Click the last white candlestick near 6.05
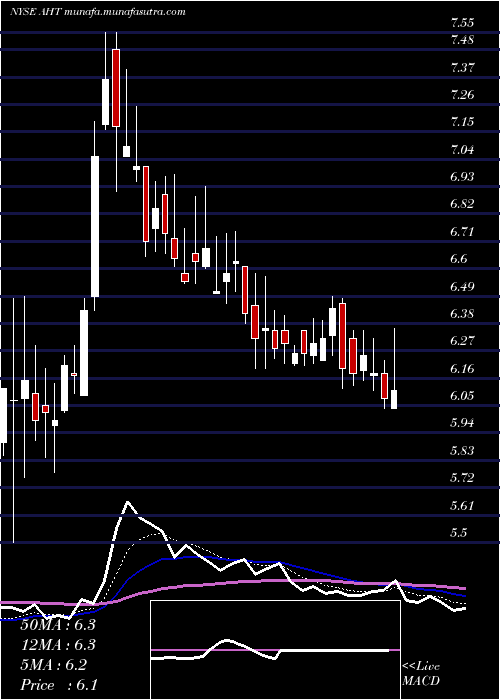Image resolution: width=500 pixels, height=700 pixels. [394, 399]
